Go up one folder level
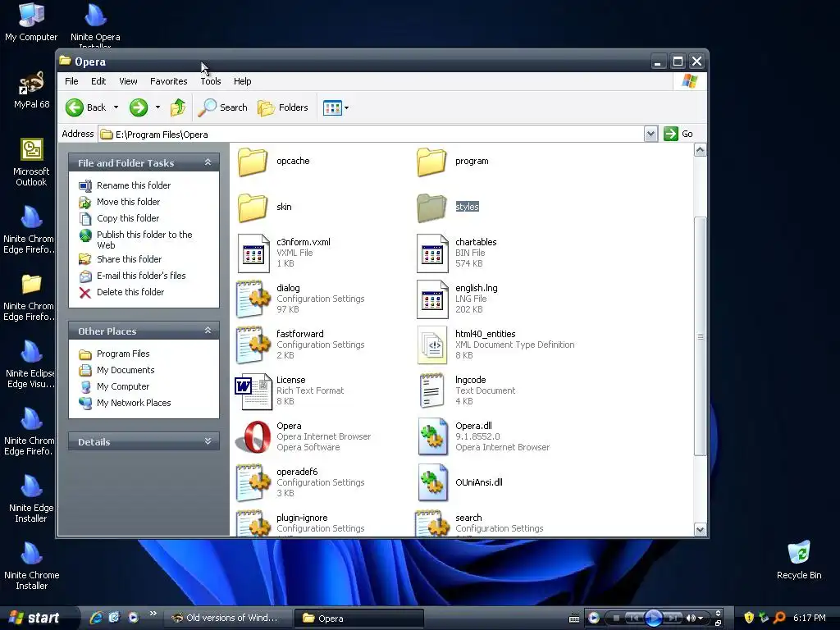 coord(177,107)
